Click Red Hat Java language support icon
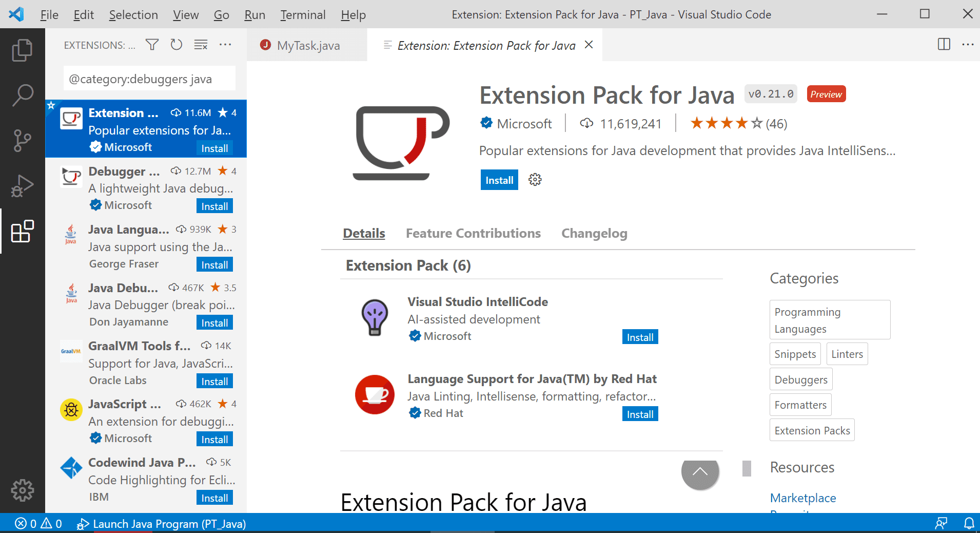This screenshot has width=980, height=533. [375, 394]
